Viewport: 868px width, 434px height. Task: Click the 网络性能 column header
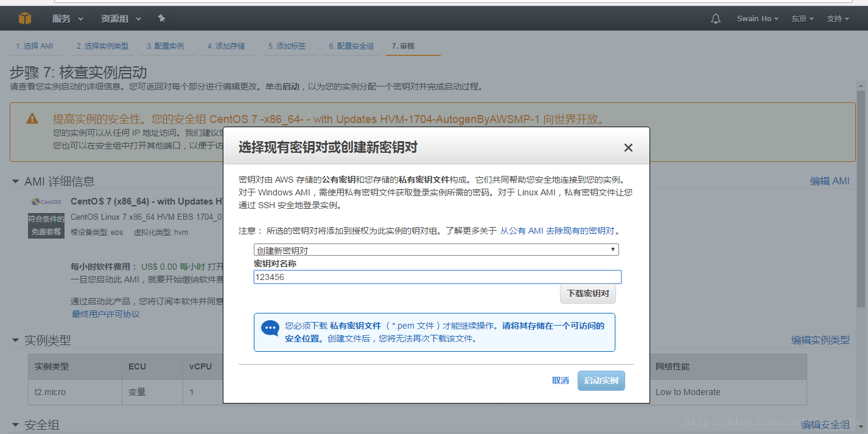pos(728,367)
